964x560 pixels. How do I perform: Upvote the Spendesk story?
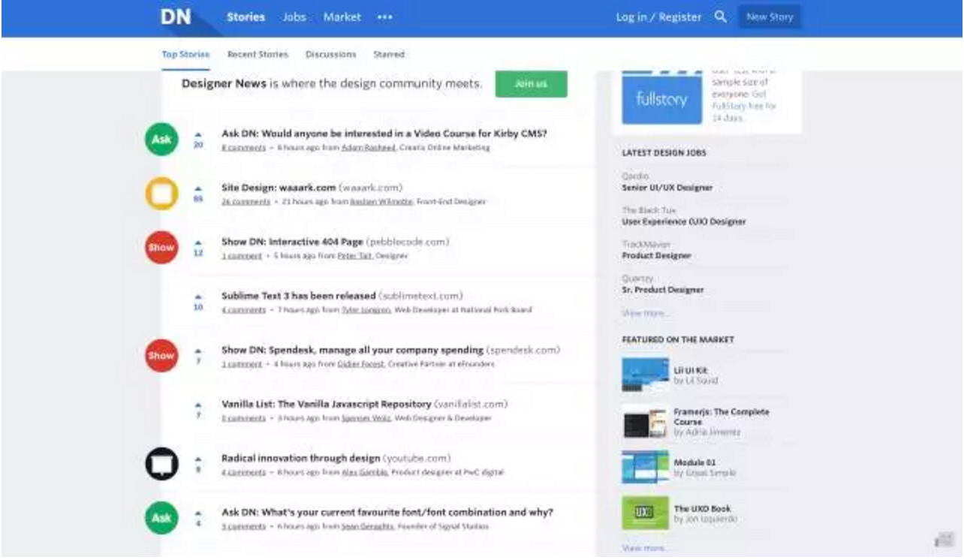tap(198, 351)
